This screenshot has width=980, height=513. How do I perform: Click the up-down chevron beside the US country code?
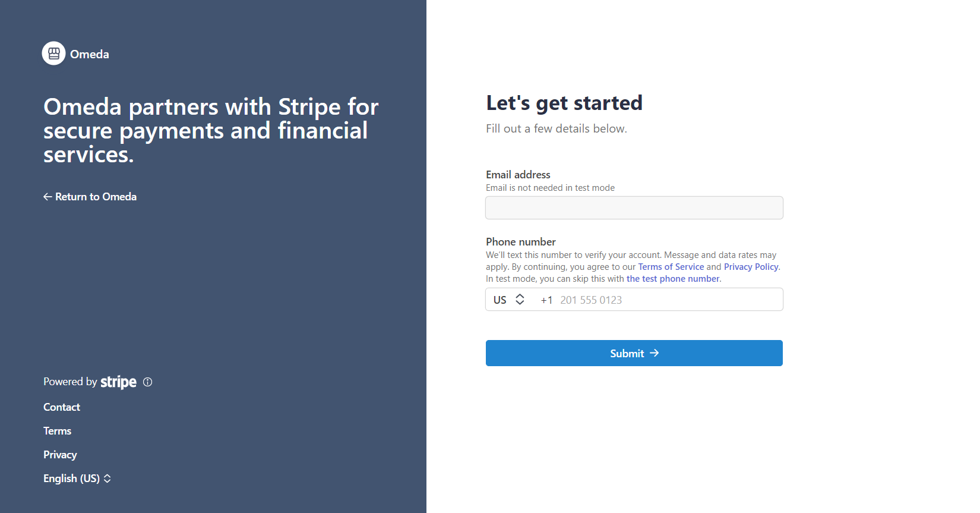[x=520, y=300]
